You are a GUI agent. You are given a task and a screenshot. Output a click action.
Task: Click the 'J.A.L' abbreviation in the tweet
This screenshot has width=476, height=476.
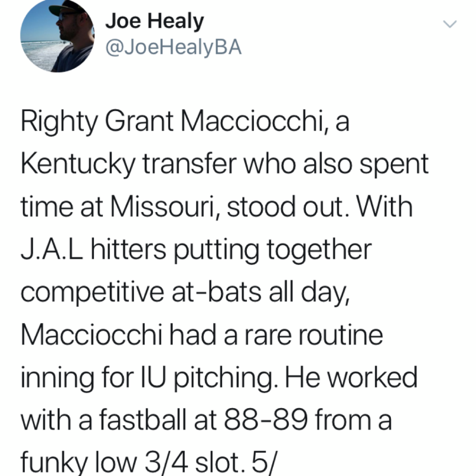[x=52, y=250]
